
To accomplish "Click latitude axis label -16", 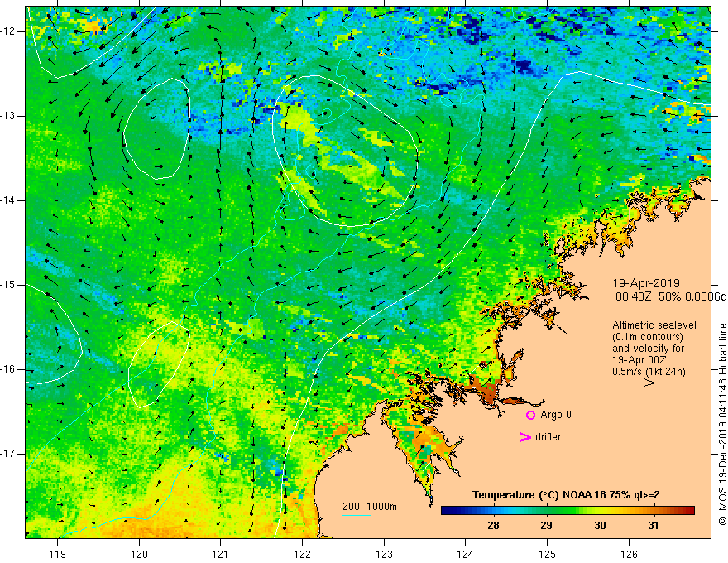I will tap(9, 369).
